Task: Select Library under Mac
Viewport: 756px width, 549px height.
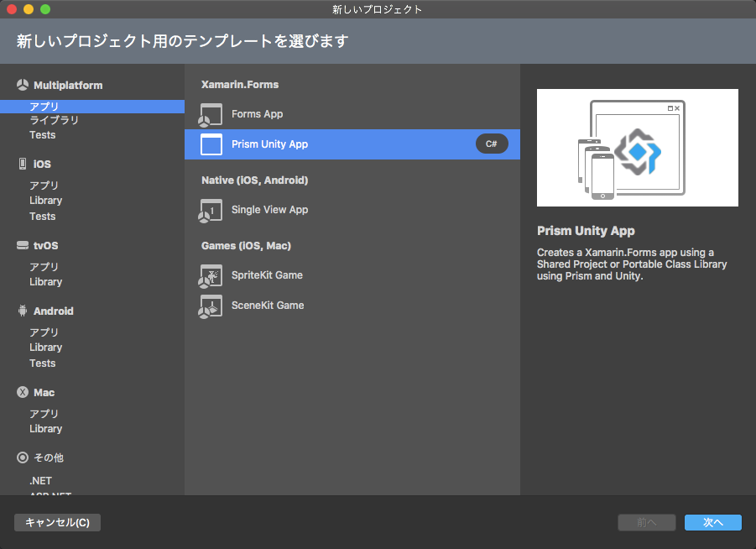Action: click(x=46, y=429)
